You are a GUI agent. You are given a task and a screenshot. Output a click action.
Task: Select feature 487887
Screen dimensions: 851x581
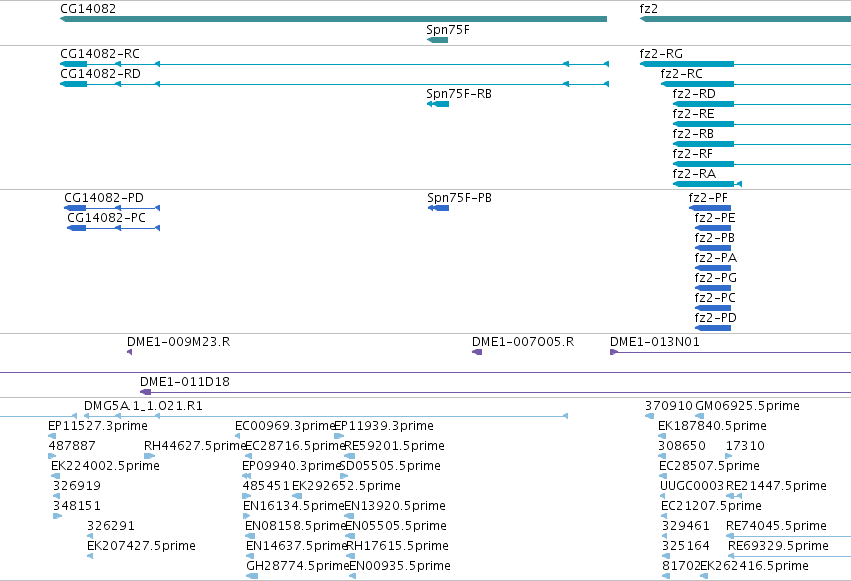52,456
